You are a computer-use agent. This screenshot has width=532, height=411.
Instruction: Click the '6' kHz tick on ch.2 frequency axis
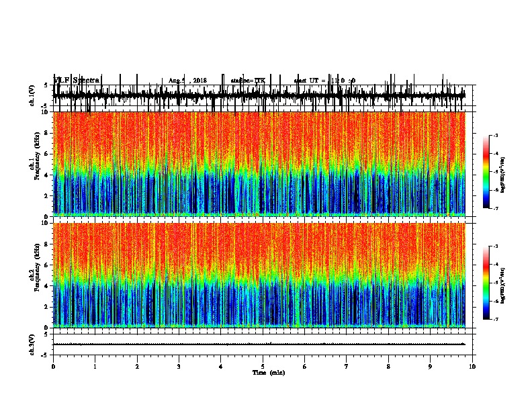point(47,265)
